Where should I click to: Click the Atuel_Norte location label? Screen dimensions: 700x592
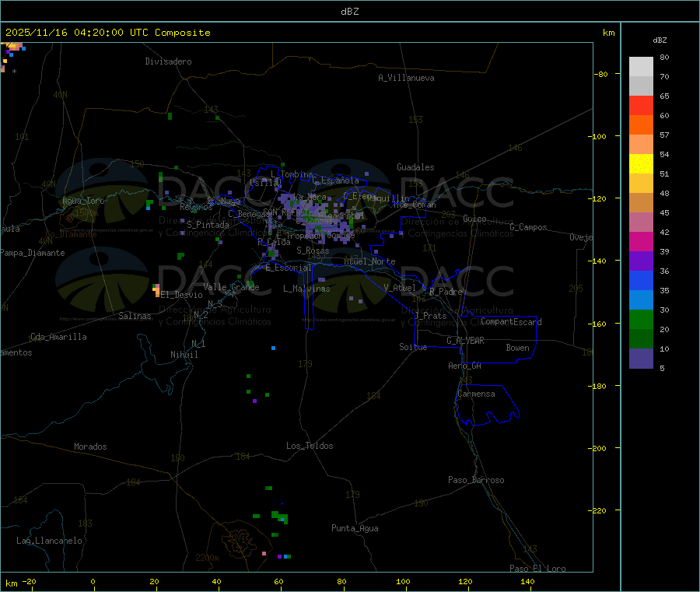(369, 261)
